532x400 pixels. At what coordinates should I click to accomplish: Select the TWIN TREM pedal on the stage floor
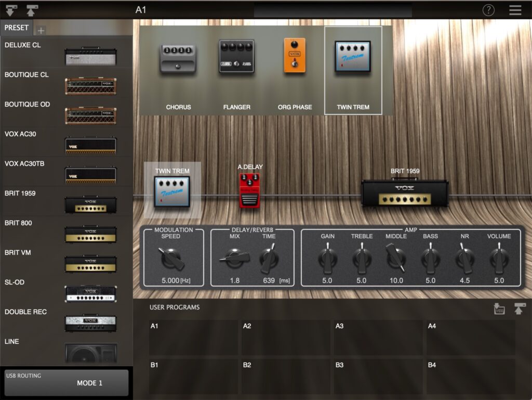[x=172, y=191]
